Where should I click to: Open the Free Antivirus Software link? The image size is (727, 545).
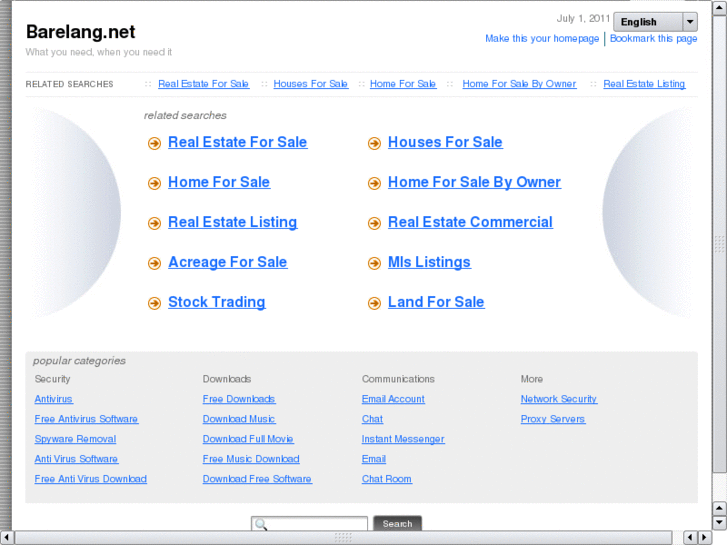click(x=86, y=419)
